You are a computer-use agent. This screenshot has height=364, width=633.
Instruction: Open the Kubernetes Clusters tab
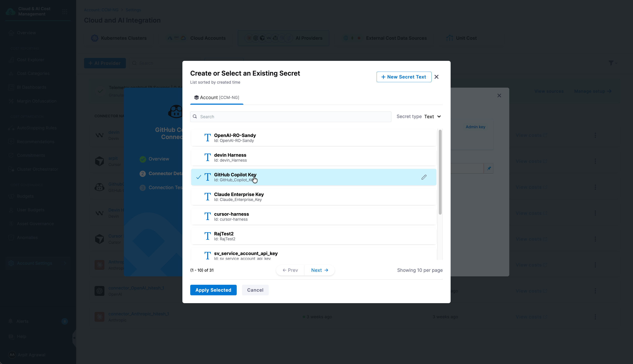[119, 38]
